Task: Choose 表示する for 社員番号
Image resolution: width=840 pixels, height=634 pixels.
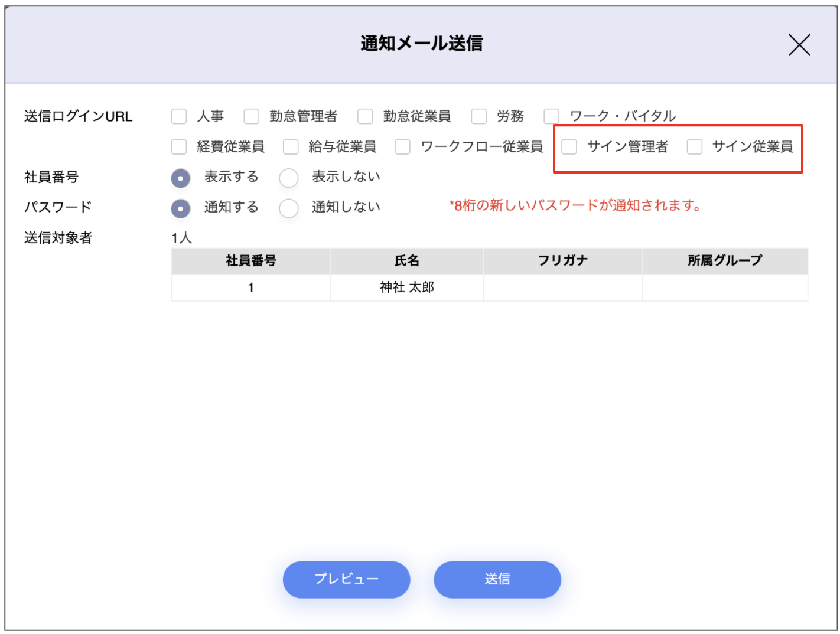Action: tap(181, 178)
